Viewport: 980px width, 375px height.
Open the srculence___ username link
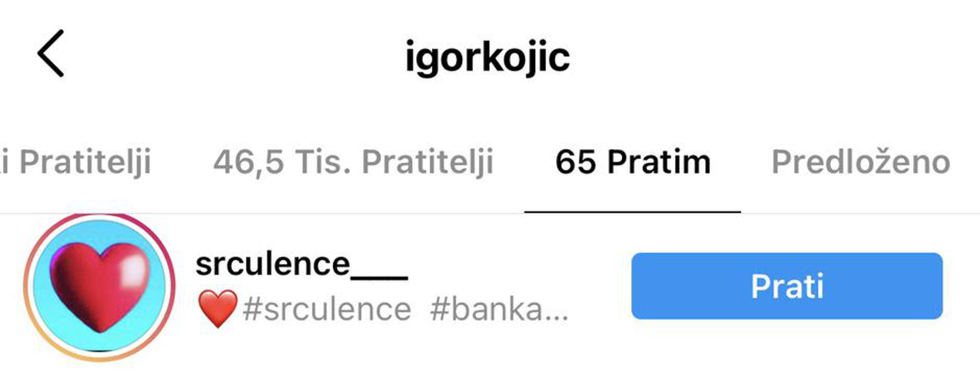click(x=302, y=265)
